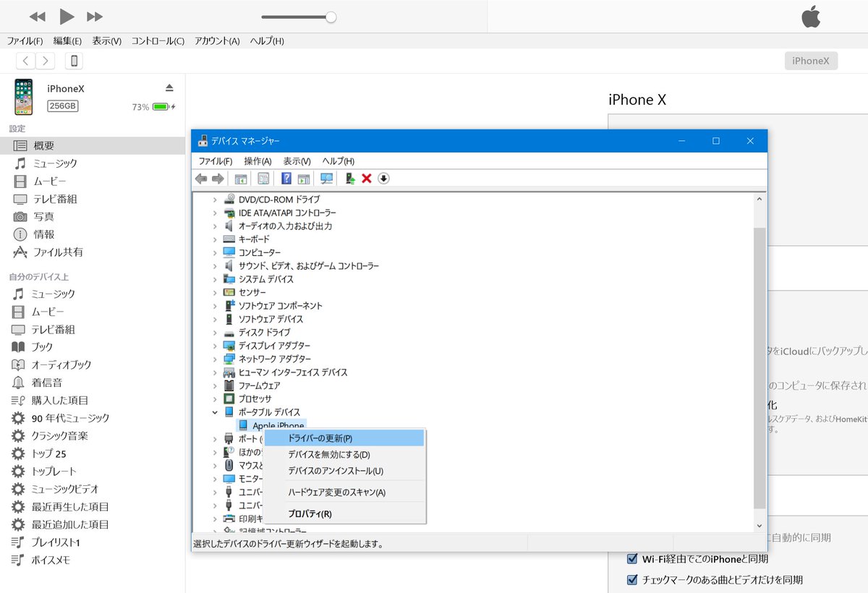
Task: Open 着信音 in the sidebar
Action: [x=93, y=383]
